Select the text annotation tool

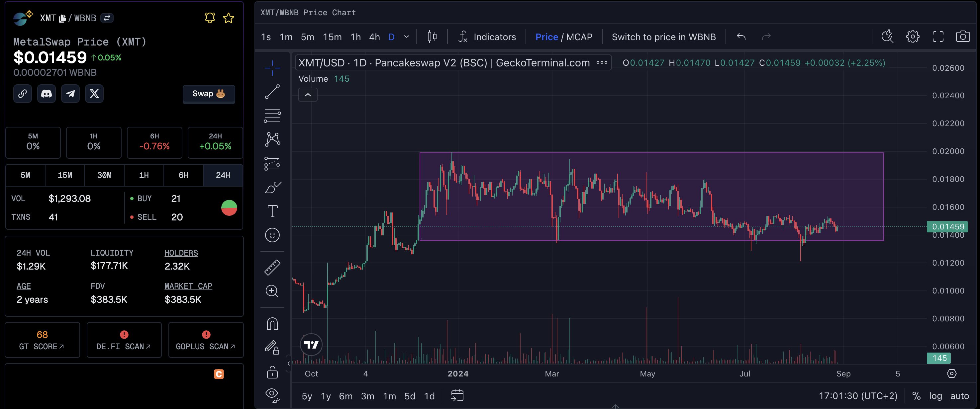pyautogui.click(x=272, y=211)
